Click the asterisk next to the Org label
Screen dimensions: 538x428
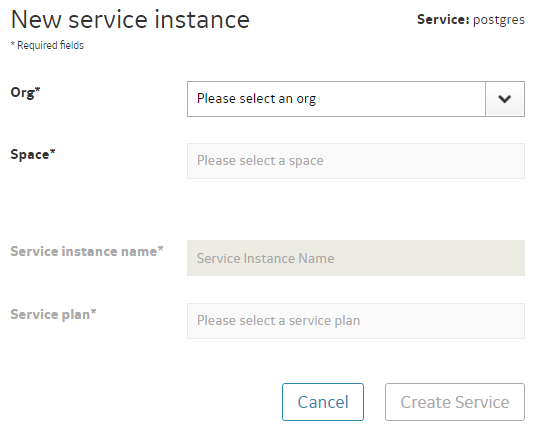pos(37,89)
